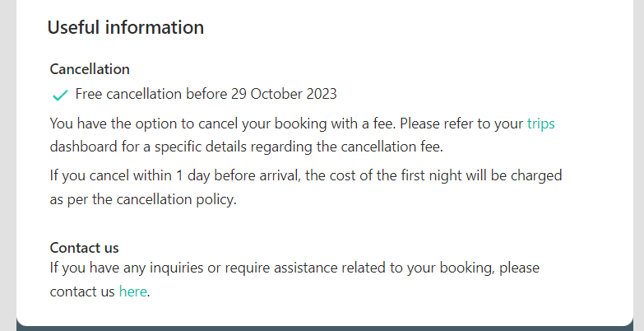This screenshot has width=644, height=331.
Task: Click the gray margin right of the card
Action: 639,165
